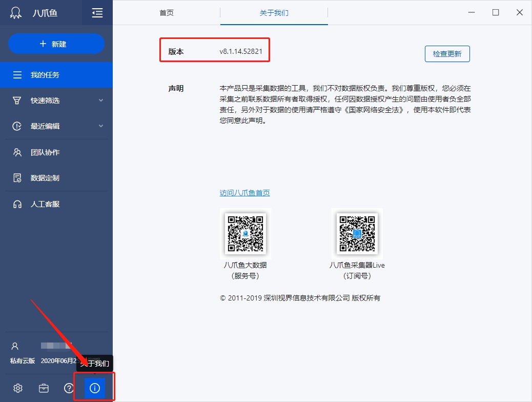The image size is (532, 402).
Task: Click the 八爪鱼大数据 (服务号) caption
Action: pos(245,271)
